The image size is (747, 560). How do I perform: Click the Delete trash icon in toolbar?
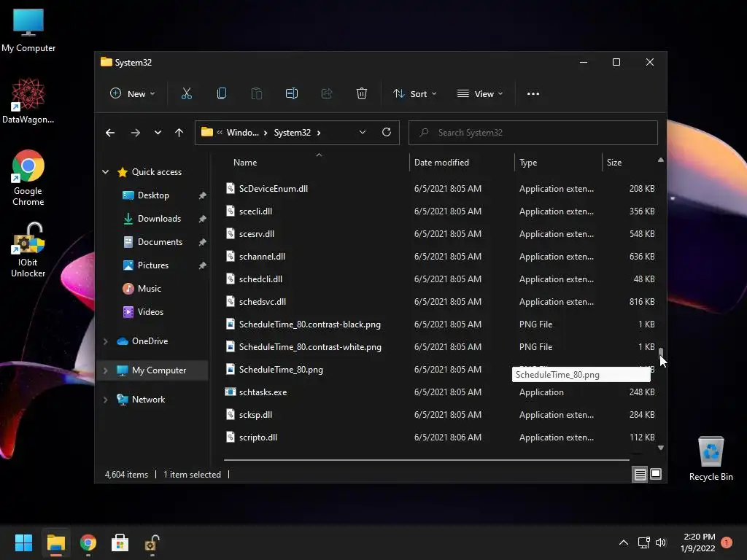click(x=362, y=93)
